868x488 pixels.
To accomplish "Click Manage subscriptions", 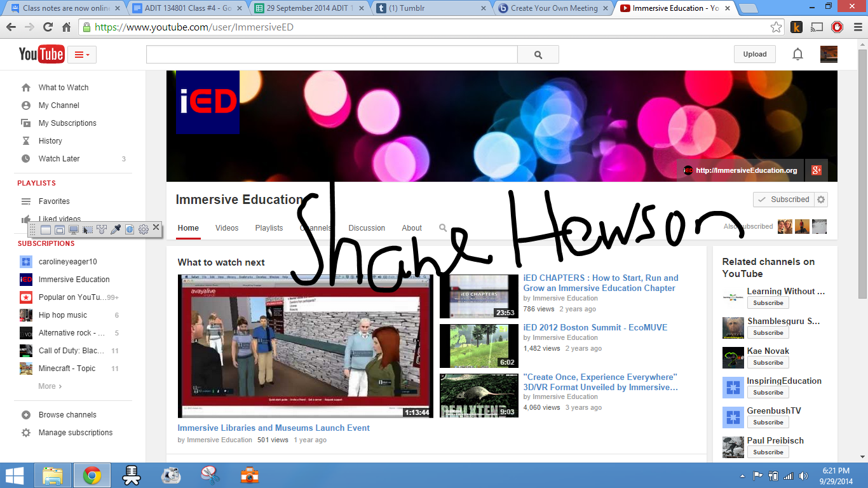I will (76, 433).
